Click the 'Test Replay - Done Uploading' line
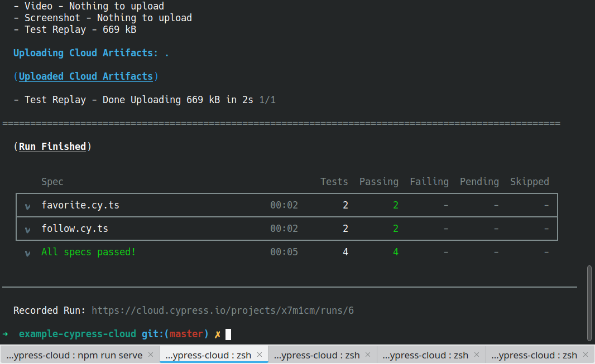 click(145, 100)
